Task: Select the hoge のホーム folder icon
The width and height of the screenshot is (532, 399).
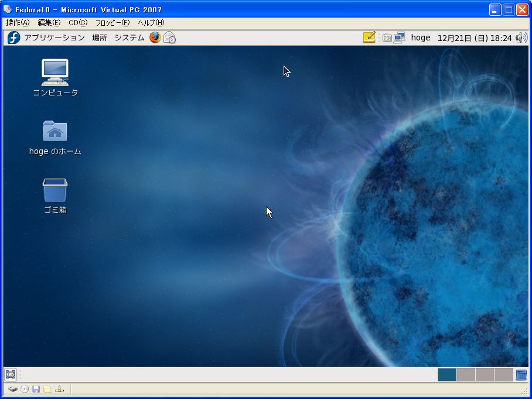Action: tap(55, 138)
